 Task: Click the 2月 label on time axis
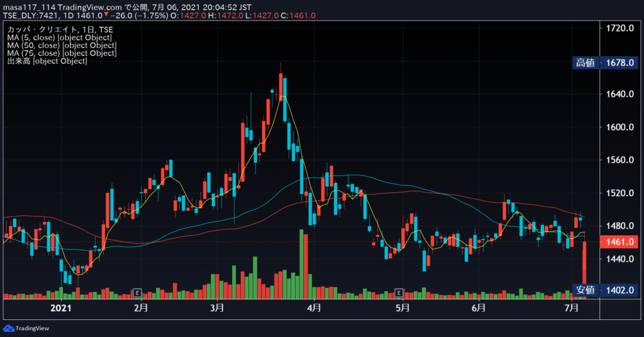coord(141,308)
